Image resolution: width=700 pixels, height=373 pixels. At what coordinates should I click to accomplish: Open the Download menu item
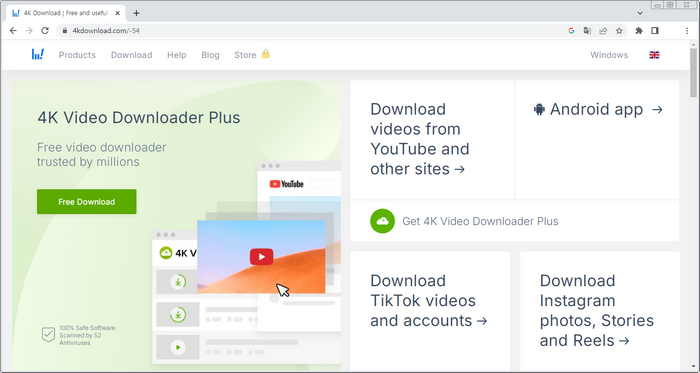(132, 55)
